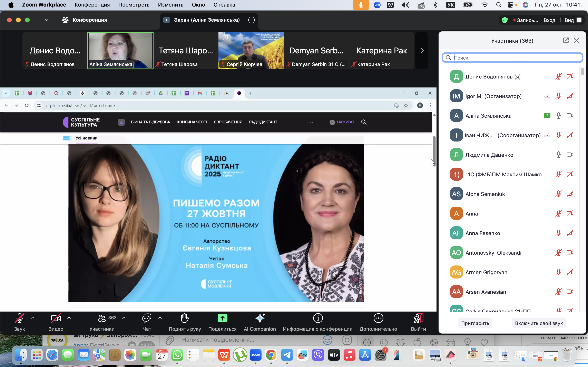Expand video options arrow next to Видео

tap(69, 317)
